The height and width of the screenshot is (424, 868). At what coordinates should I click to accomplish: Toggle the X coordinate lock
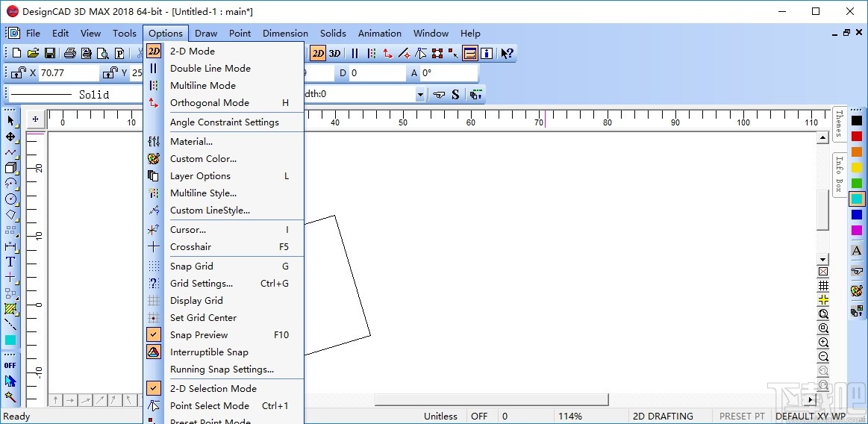(19, 72)
